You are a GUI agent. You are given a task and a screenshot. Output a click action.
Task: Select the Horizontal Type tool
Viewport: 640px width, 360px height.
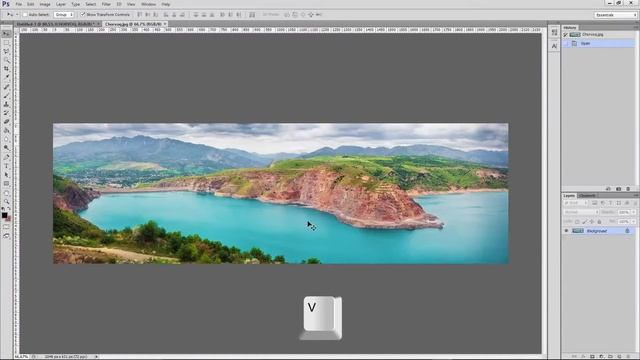point(6,166)
